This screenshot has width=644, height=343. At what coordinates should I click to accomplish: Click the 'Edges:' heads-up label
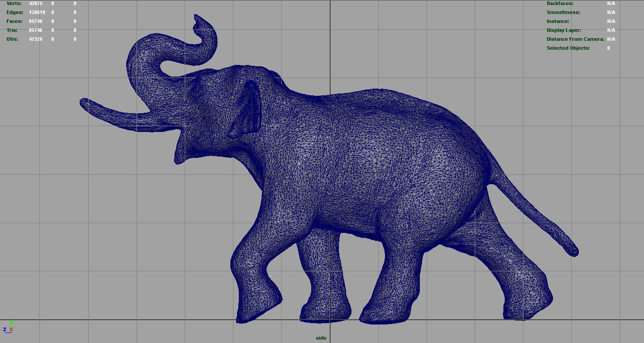point(15,12)
